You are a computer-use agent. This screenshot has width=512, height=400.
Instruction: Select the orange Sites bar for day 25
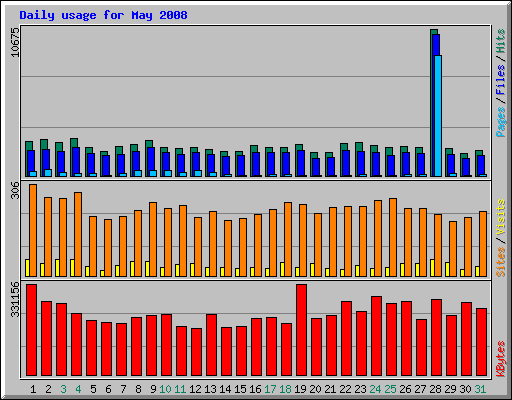393,237
